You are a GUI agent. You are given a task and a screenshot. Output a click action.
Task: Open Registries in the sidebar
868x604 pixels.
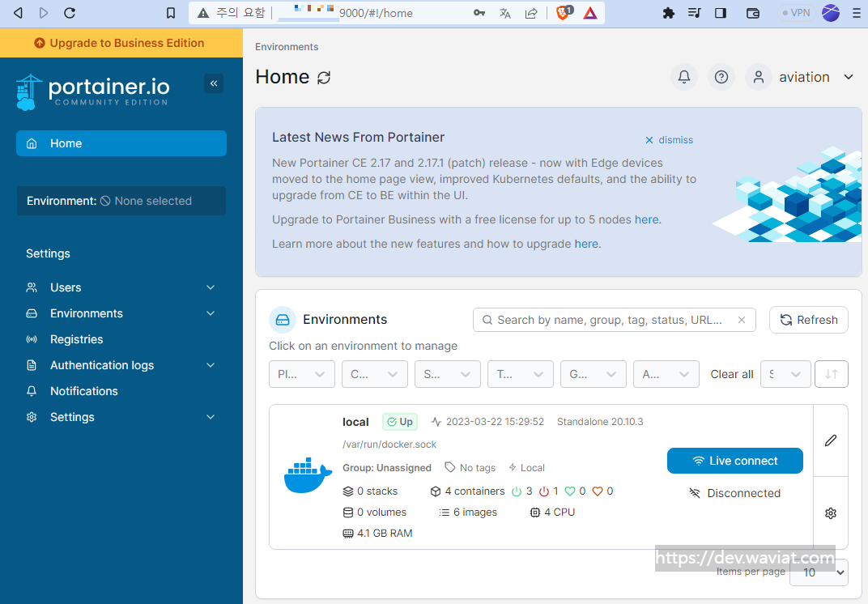pyautogui.click(x=76, y=339)
